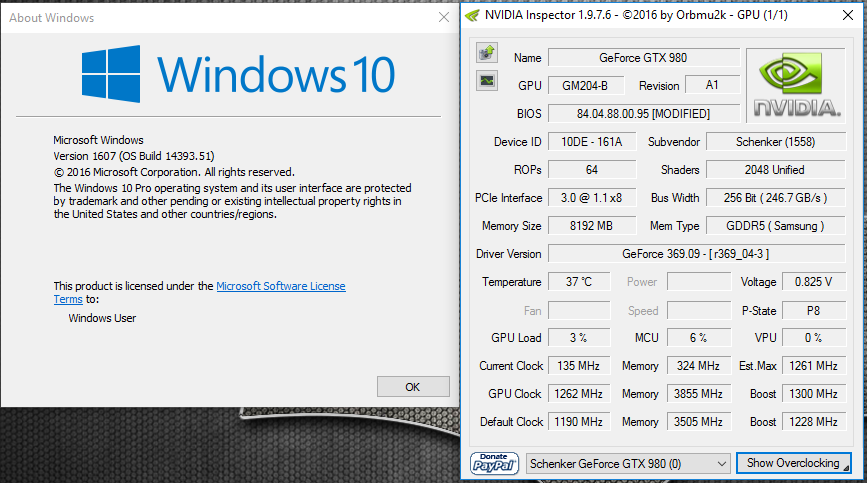The width and height of the screenshot is (867, 483).
Task: Click the Device ID 10DE - 161A field
Action: point(592,141)
